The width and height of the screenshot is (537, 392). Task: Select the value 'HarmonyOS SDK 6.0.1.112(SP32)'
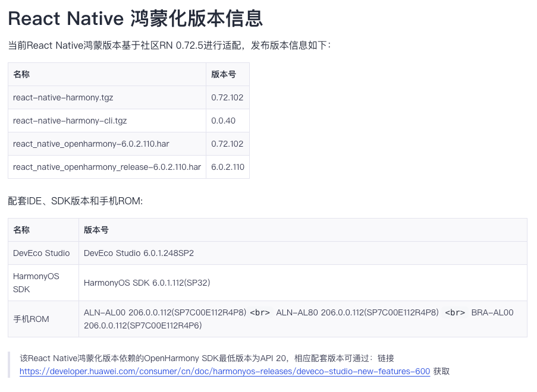point(147,283)
